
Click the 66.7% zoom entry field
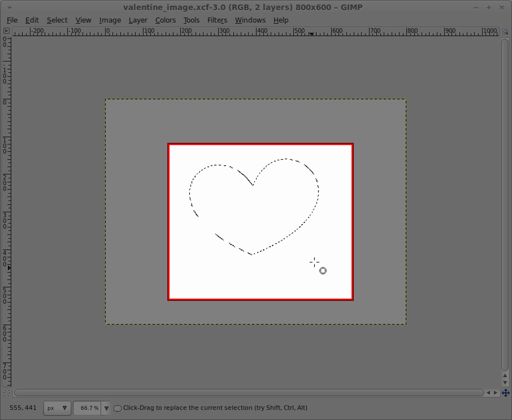point(87,408)
